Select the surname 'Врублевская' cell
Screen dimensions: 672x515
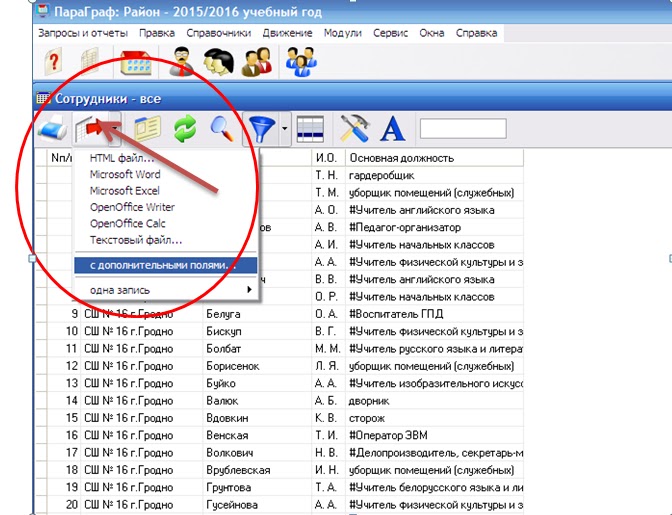click(x=257, y=470)
